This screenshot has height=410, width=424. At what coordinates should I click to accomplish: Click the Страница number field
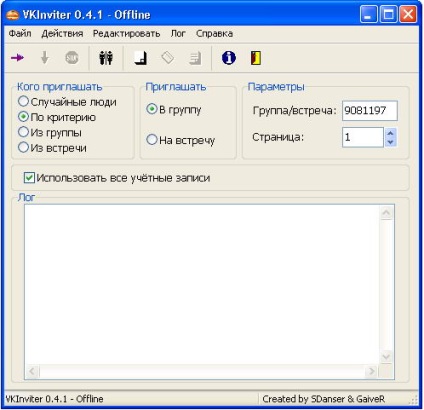(363, 137)
